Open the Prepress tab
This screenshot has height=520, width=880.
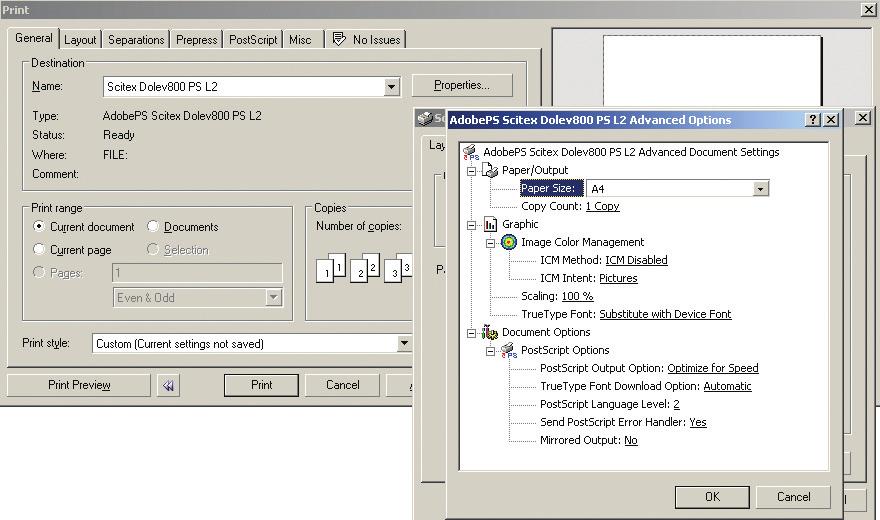196,40
